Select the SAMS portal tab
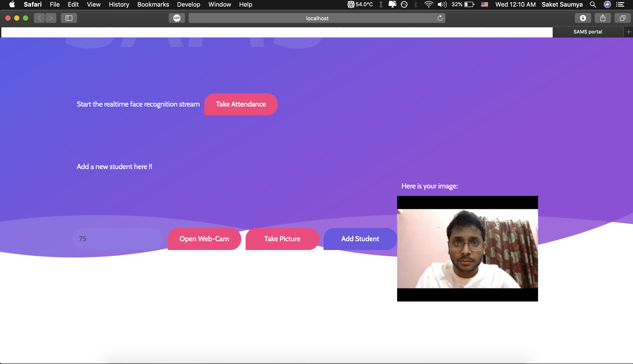The width and height of the screenshot is (633, 364). click(x=587, y=32)
